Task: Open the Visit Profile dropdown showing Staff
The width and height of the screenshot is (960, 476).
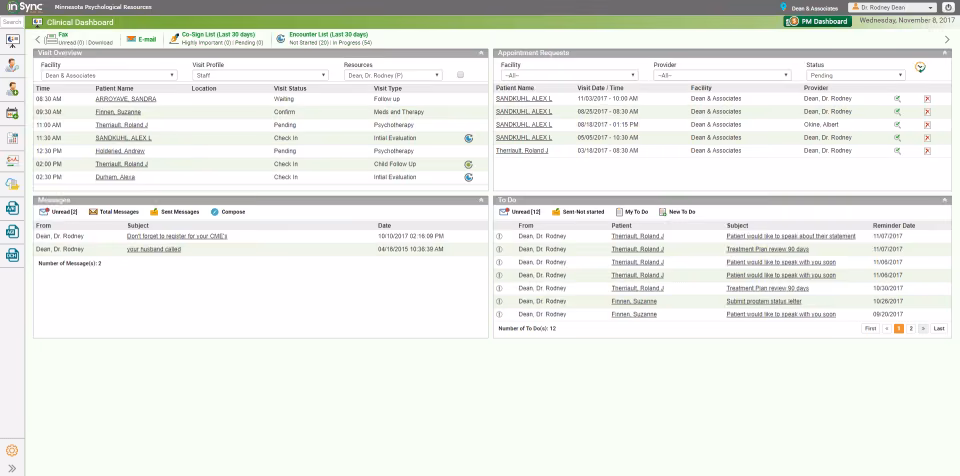Action: pos(260,75)
